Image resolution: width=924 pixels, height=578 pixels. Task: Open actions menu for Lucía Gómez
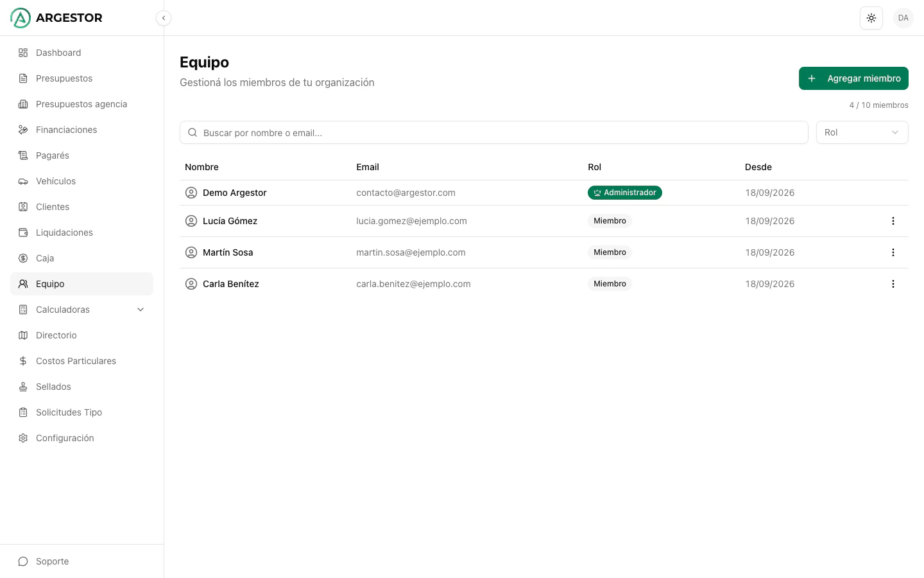[x=893, y=221]
